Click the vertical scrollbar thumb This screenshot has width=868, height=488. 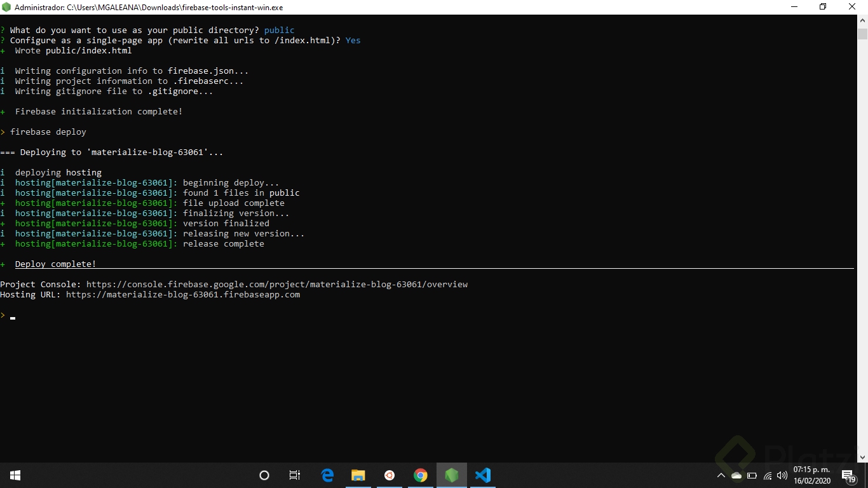[862, 34]
